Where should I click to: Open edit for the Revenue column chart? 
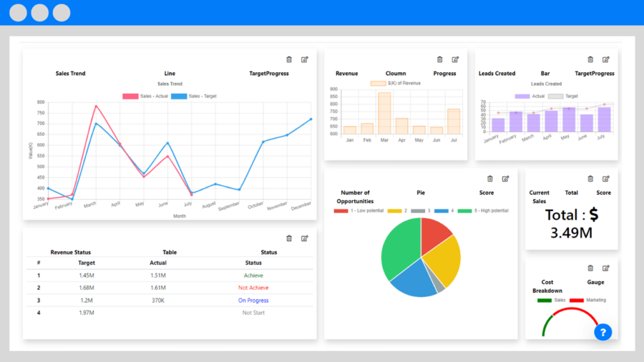click(x=455, y=60)
